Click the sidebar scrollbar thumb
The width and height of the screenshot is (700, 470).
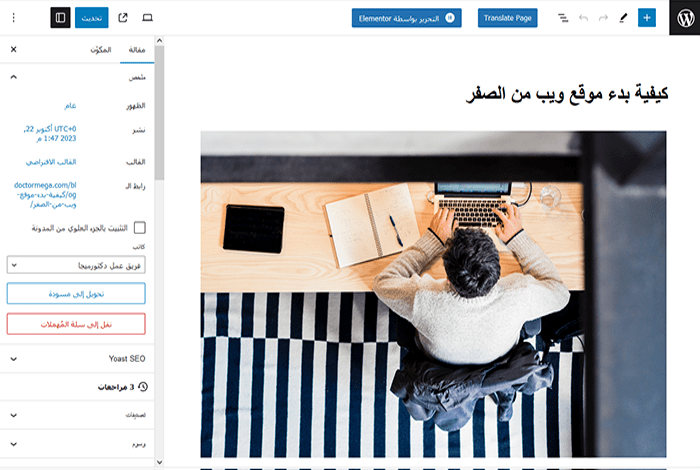(159, 112)
